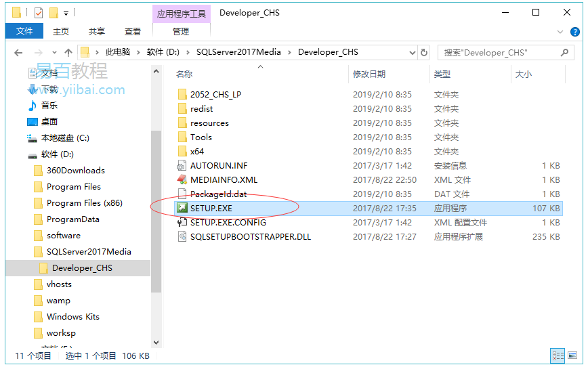The image size is (588, 367).
Task: Select worksp in the navigation tree
Action: (61, 333)
